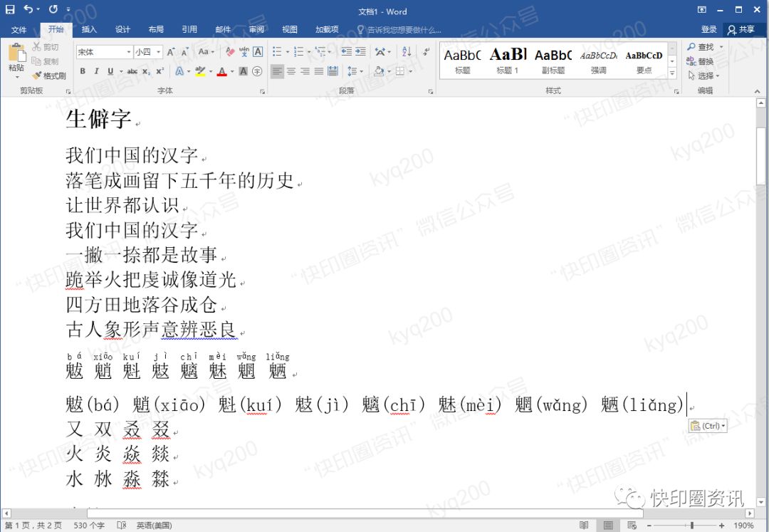Apply the 标题 1 heading style
This screenshot has height=532, width=769.
(508, 61)
